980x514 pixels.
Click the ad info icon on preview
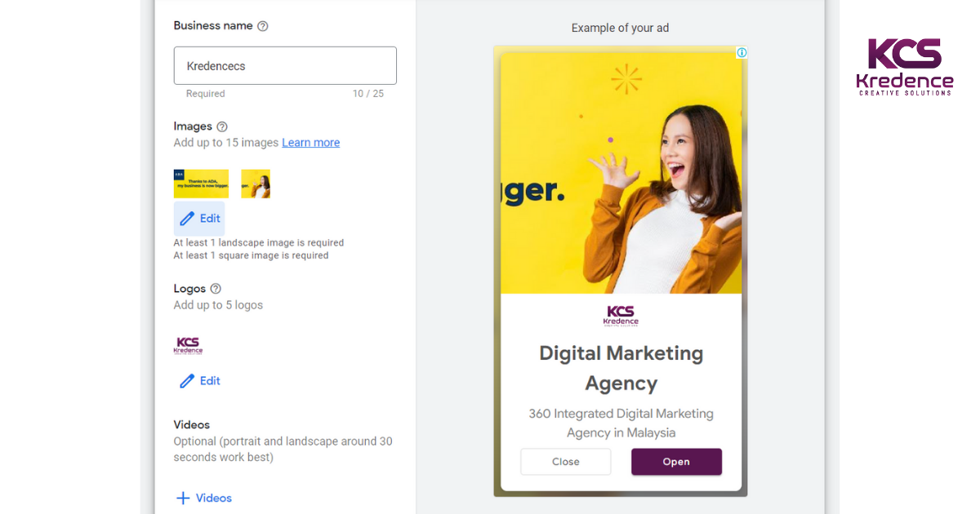(x=742, y=53)
